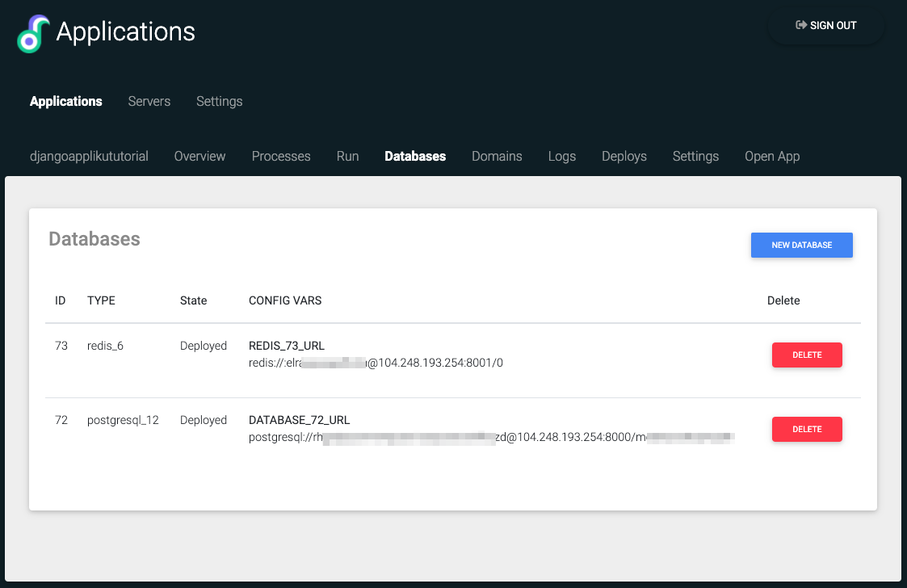
Task: Open the app Settings tab
Action: 695,157
